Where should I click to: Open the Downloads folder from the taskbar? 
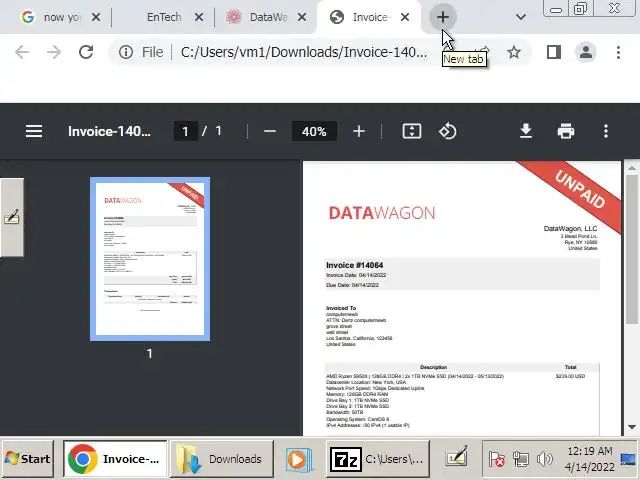(x=222, y=459)
